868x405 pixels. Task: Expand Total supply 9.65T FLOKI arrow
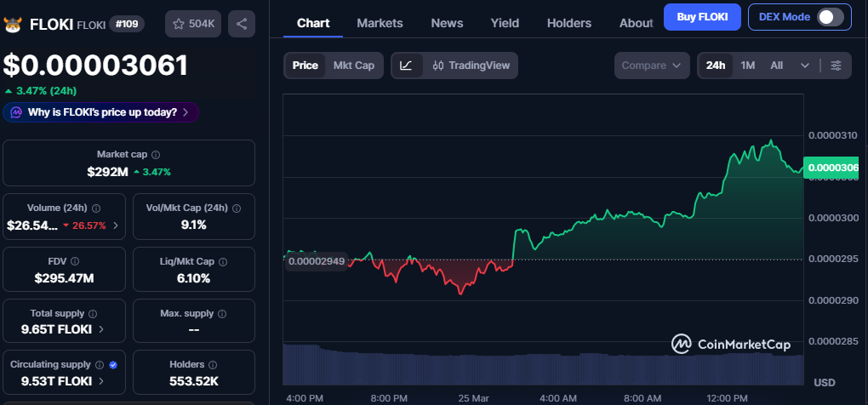[101, 329]
